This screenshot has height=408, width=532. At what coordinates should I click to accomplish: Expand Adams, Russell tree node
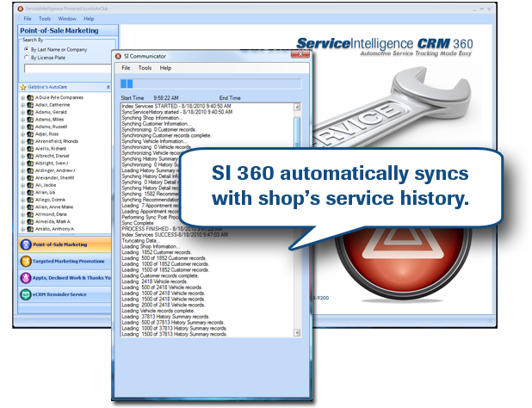coord(22,127)
